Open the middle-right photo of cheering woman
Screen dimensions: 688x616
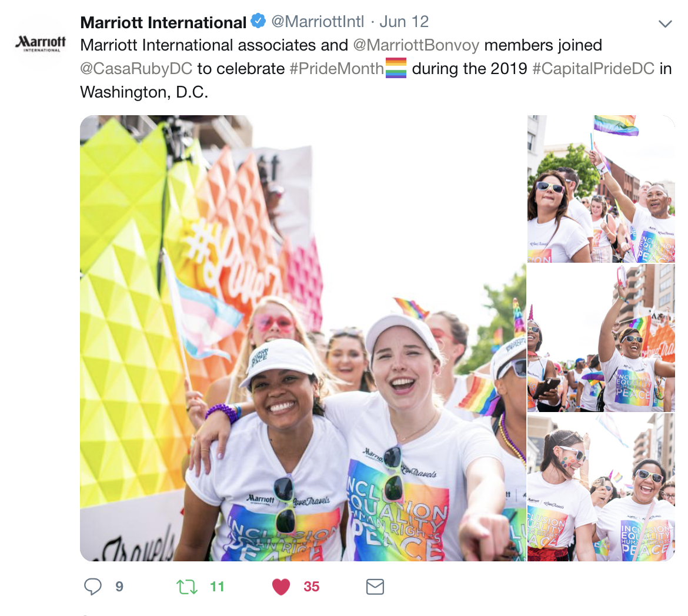tap(601, 338)
